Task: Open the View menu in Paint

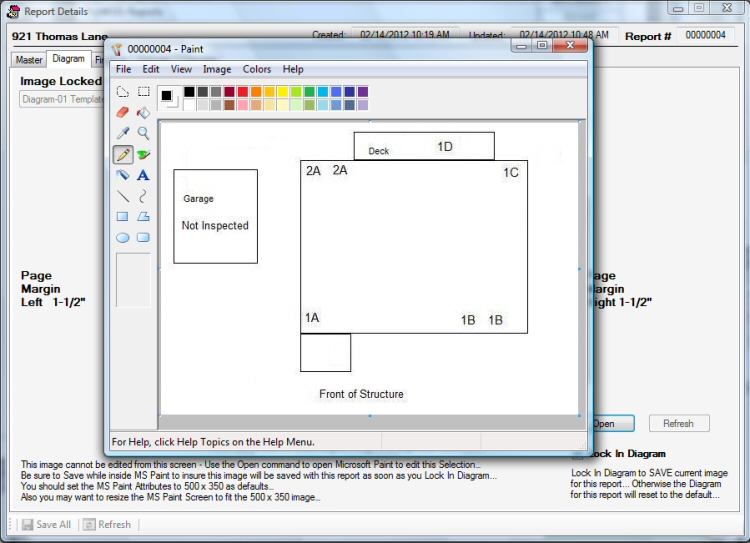Action: [x=181, y=69]
